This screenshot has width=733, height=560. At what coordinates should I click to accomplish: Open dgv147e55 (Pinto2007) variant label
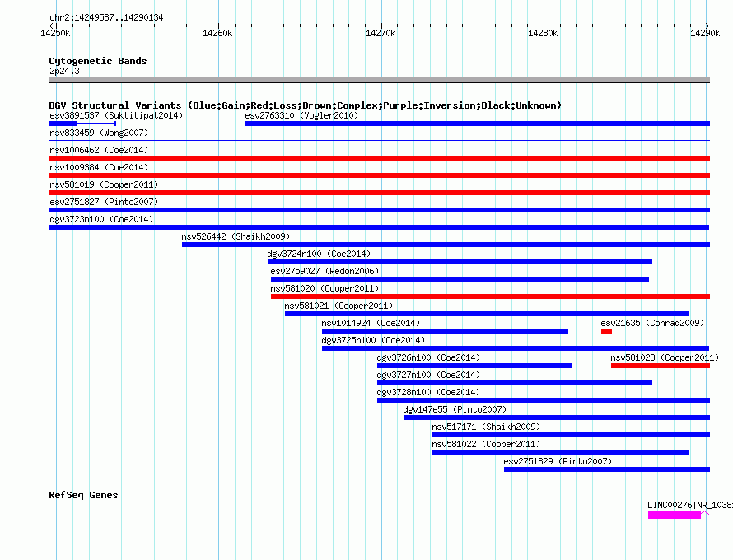tap(455, 409)
